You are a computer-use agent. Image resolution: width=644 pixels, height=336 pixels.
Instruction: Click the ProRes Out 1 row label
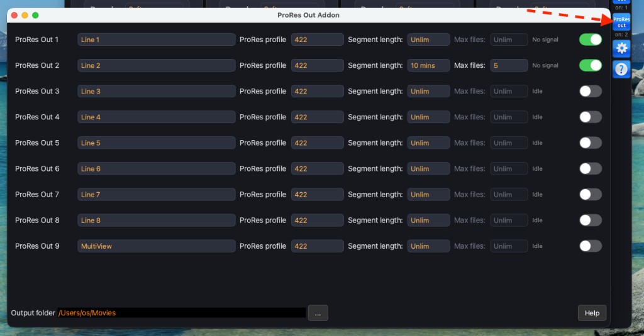click(36, 40)
